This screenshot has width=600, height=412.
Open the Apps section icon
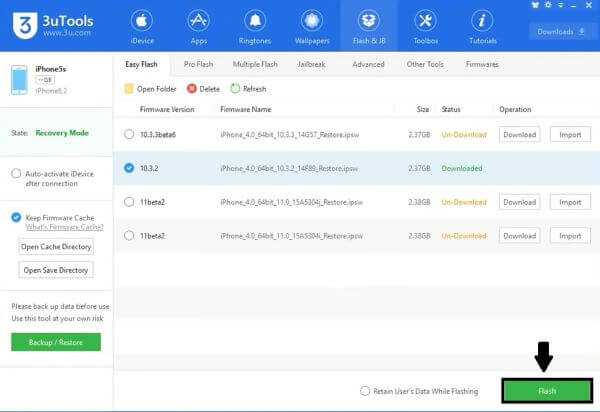(x=198, y=22)
